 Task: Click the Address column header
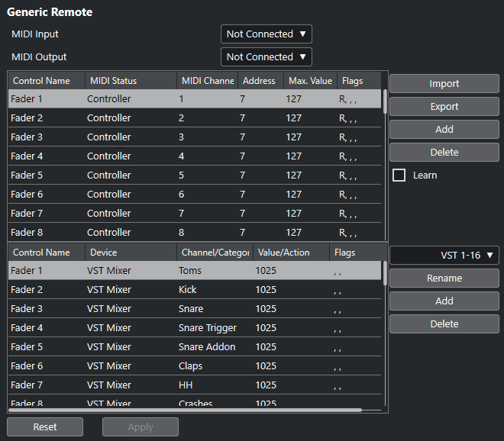tap(260, 81)
